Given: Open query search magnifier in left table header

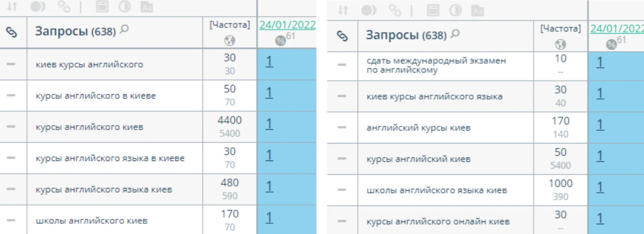Looking at the screenshot, I should tap(124, 29).
